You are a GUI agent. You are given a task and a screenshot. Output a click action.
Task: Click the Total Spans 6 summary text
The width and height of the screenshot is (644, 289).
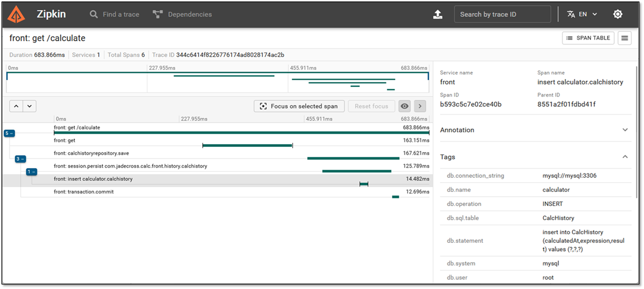tap(126, 55)
